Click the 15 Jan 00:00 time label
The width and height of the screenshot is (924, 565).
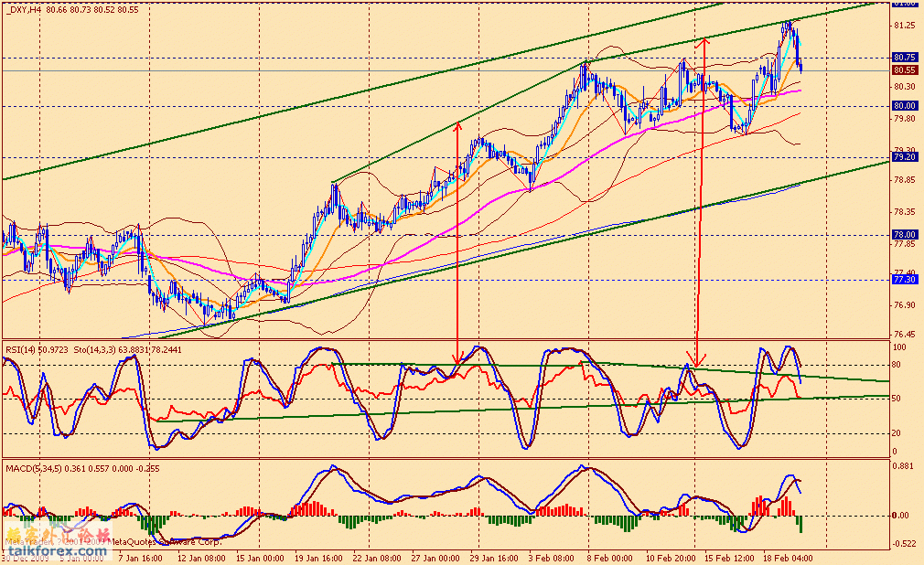tap(260, 559)
